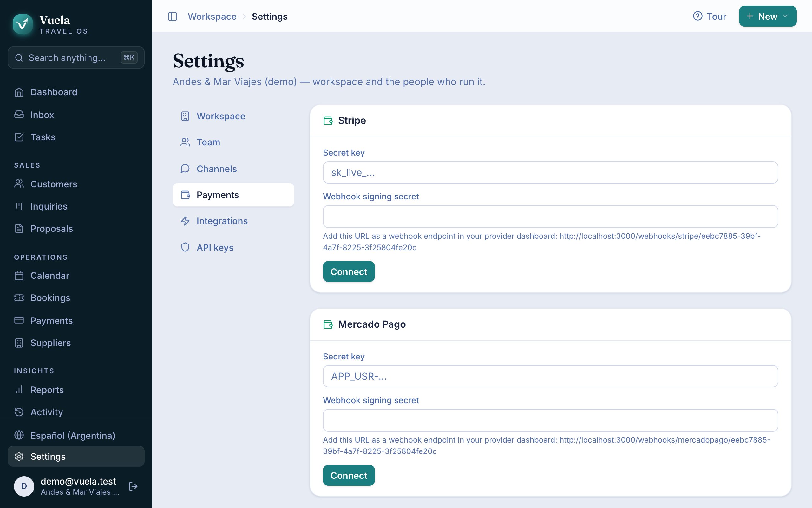Click the Stripe card heading
Screen dimensions: 812x508
coord(352,120)
